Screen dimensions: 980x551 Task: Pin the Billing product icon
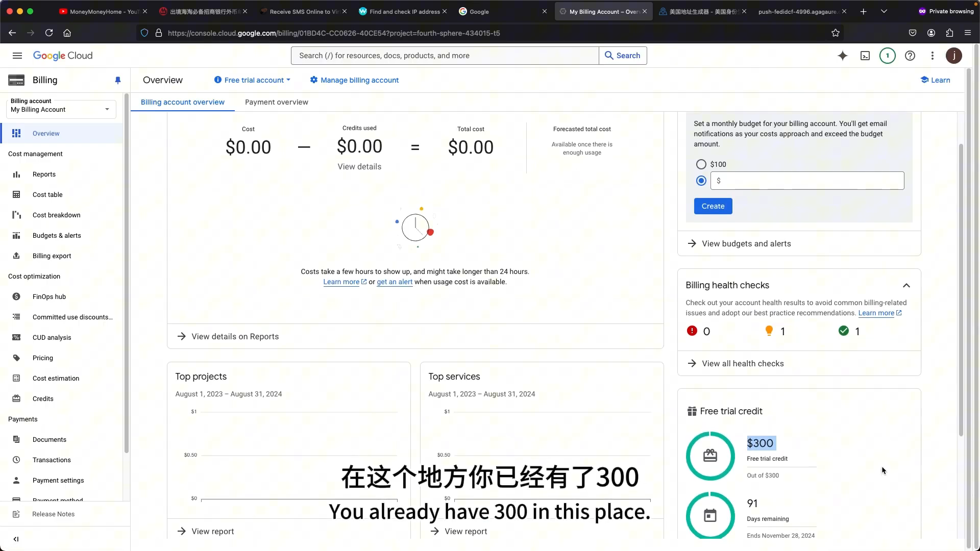(118, 80)
